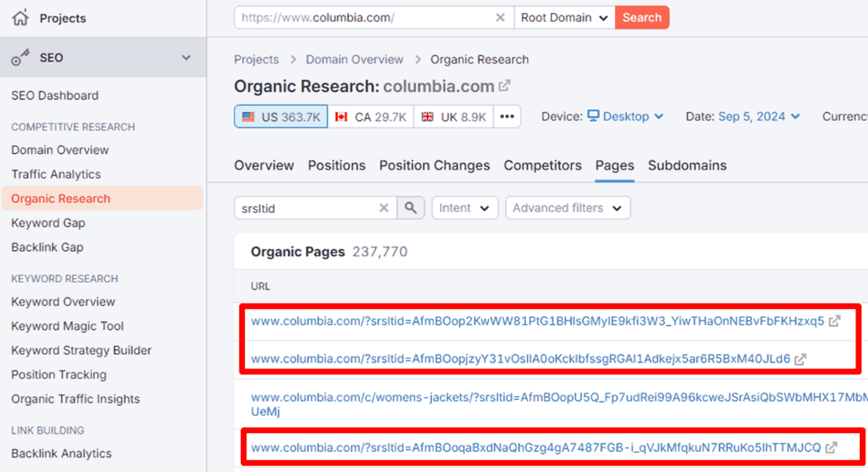The height and width of the screenshot is (472, 868).
Task: Open external icon for URL ending FbFKHzxq5
Action: coord(835,321)
